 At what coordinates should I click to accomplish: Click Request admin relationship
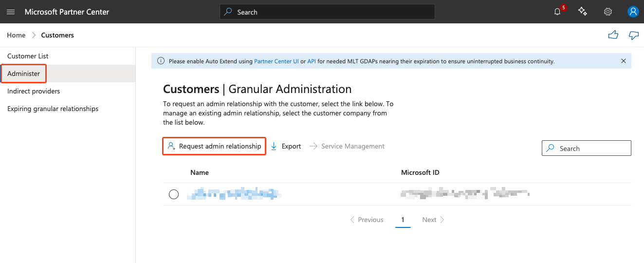[214, 146]
